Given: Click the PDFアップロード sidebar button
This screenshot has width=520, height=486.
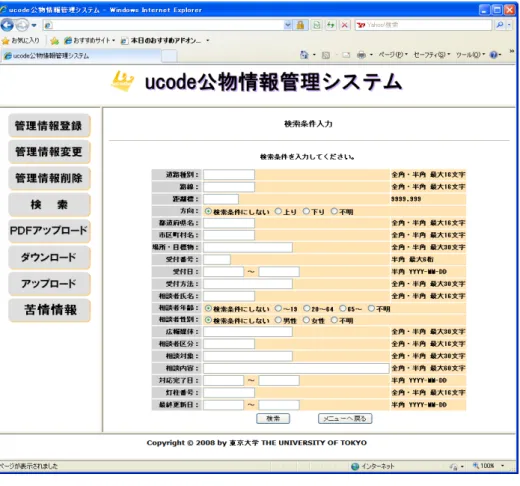Looking at the screenshot, I should click(49, 231).
